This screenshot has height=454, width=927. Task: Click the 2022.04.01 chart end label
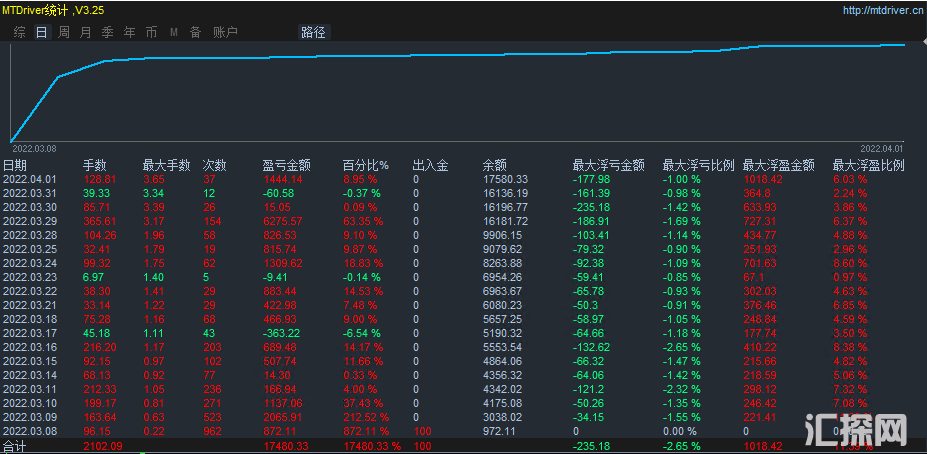(x=881, y=148)
